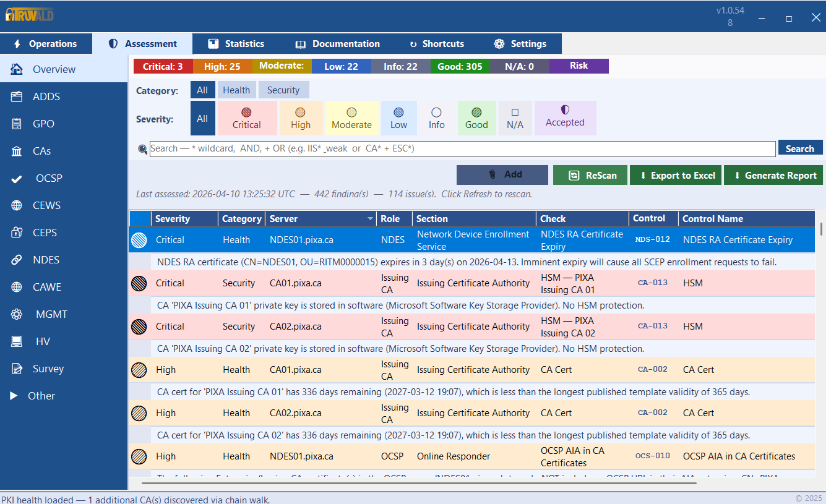
Task: Click the Server column sort arrow
Action: 371,219
